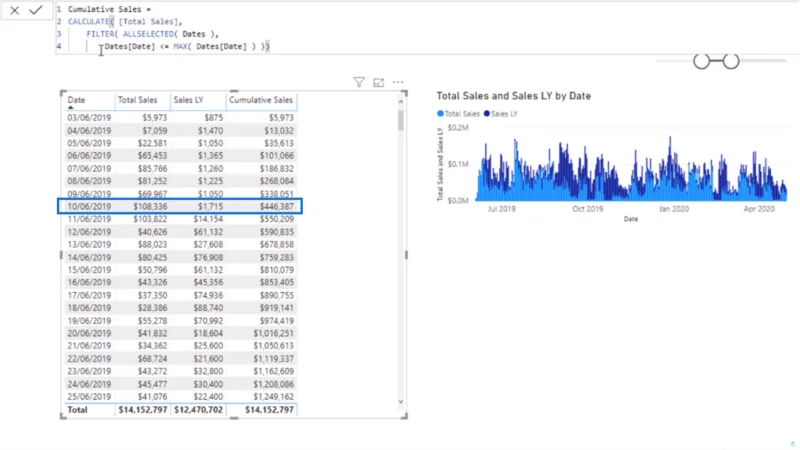This screenshot has height=450, width=800.
Task: Select the 03/06/2019 date cell
Action: [x=89, y=118]
